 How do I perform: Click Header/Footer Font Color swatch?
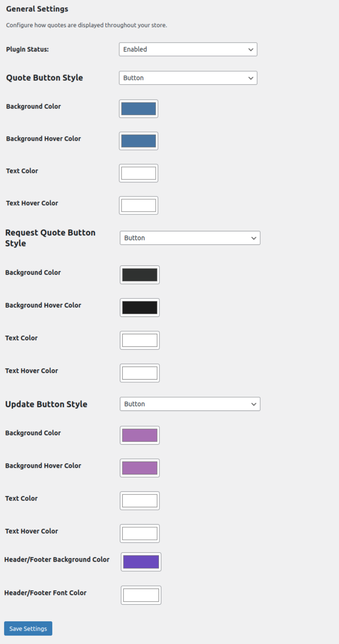[141, 595]
